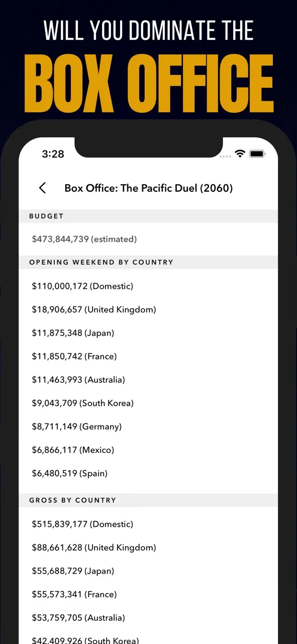Tap the $110,000,172 Domestic opening row

coord(148,286)
